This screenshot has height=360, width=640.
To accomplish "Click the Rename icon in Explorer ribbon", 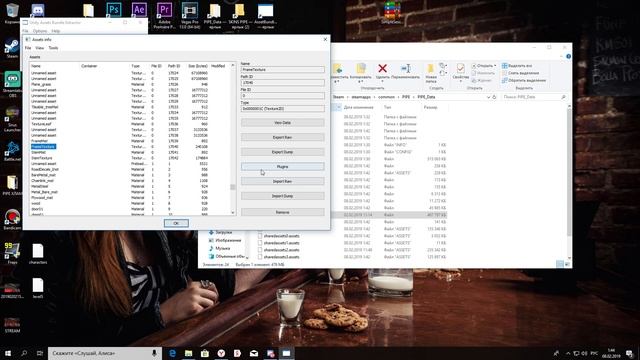I will coord(406,68).
